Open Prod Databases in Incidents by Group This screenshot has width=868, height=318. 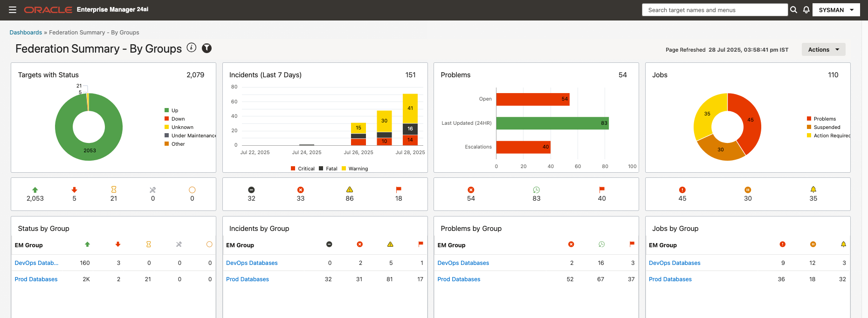coord(248,279)
